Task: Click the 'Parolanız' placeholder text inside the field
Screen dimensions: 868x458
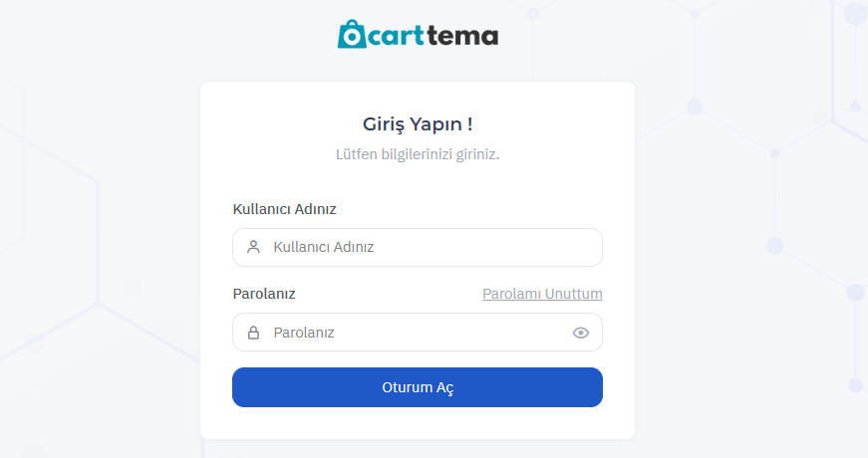Action: pyautogui.click(x=304, y=333)
